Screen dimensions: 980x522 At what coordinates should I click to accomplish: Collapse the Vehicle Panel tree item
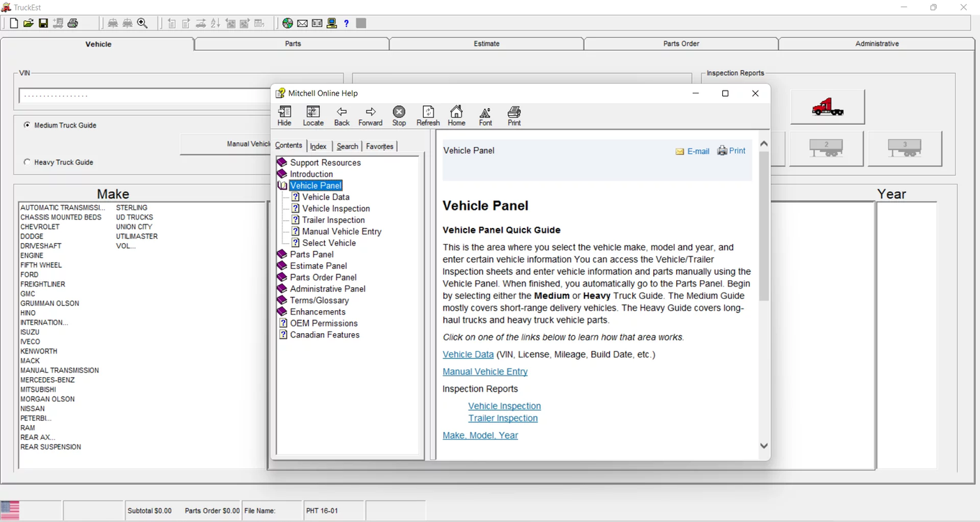282,185
